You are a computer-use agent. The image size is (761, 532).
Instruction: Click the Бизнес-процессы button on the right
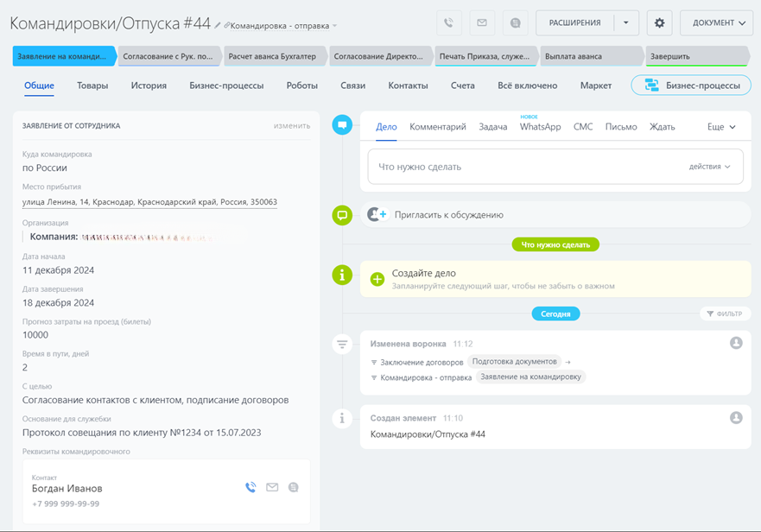[691, 85]
